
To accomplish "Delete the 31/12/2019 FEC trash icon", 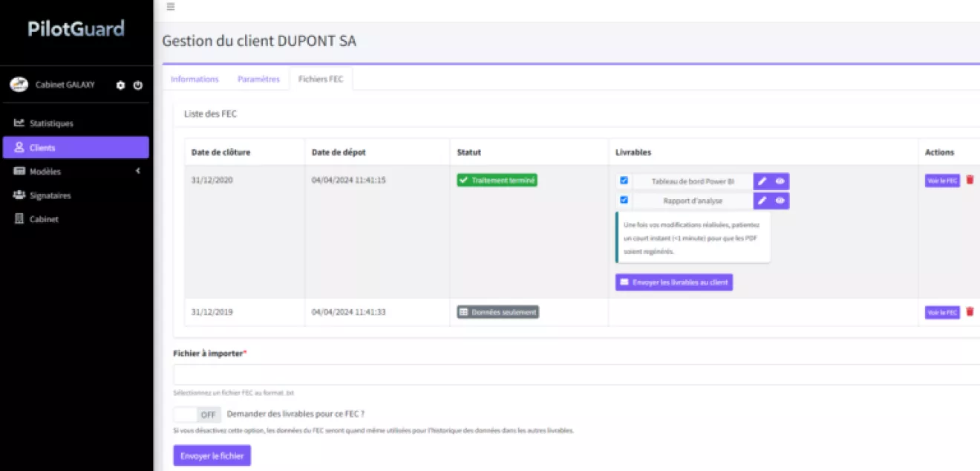I will (970, 312).
